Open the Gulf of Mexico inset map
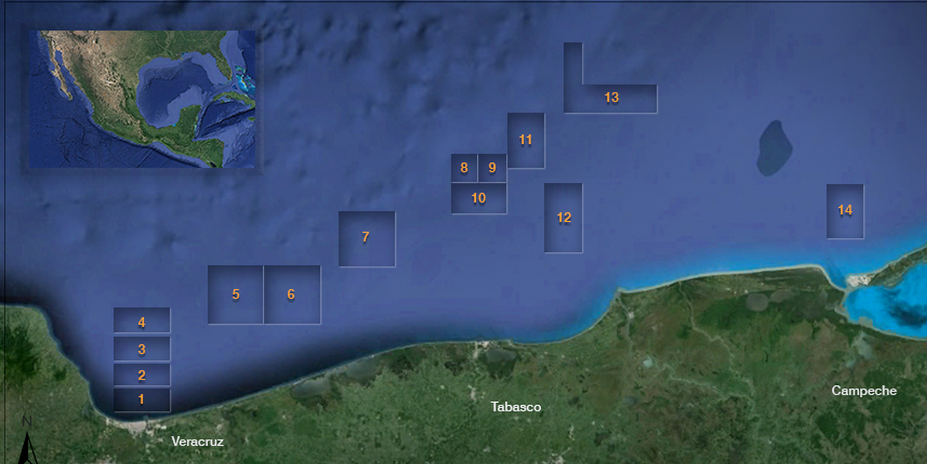Image resolution: width=927 pixels, height=464 pixels. 142,99
